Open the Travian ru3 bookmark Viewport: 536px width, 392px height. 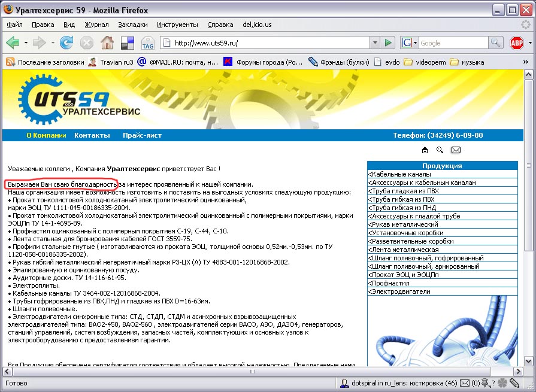(x=111, y=62)
